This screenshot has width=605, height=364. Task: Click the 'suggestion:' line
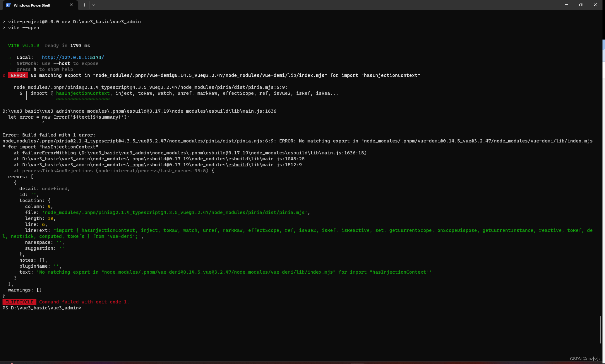pyautogui.click(x=45, y=248)
